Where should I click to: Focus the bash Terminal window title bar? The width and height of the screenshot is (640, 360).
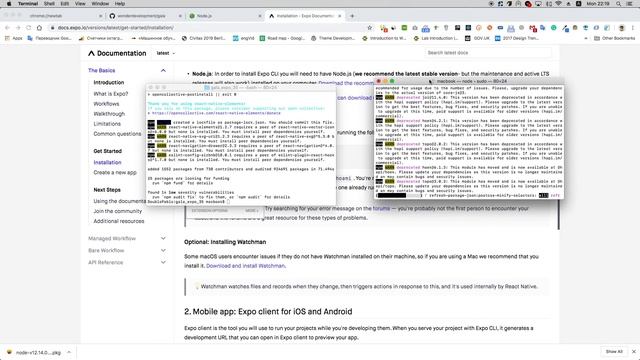(x=241, y=87)
